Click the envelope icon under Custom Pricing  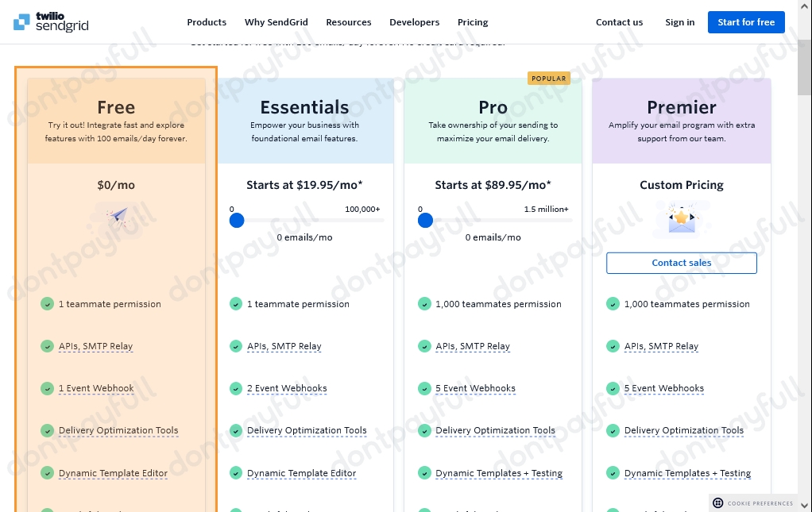681,221
